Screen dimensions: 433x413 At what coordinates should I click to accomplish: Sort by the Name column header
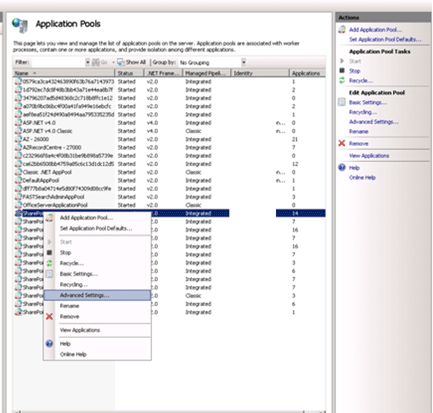click(x=64, y=73)
